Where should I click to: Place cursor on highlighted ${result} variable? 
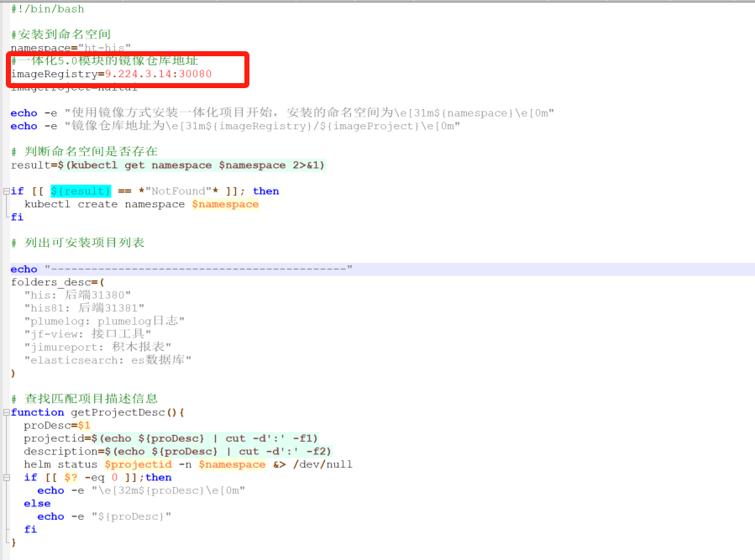(80, 191)
